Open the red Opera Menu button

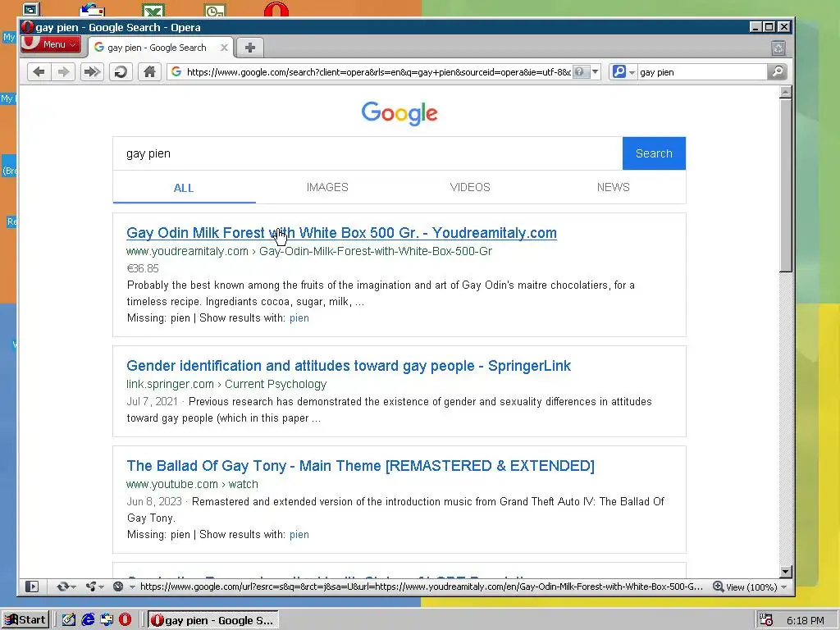coord(51,44)
